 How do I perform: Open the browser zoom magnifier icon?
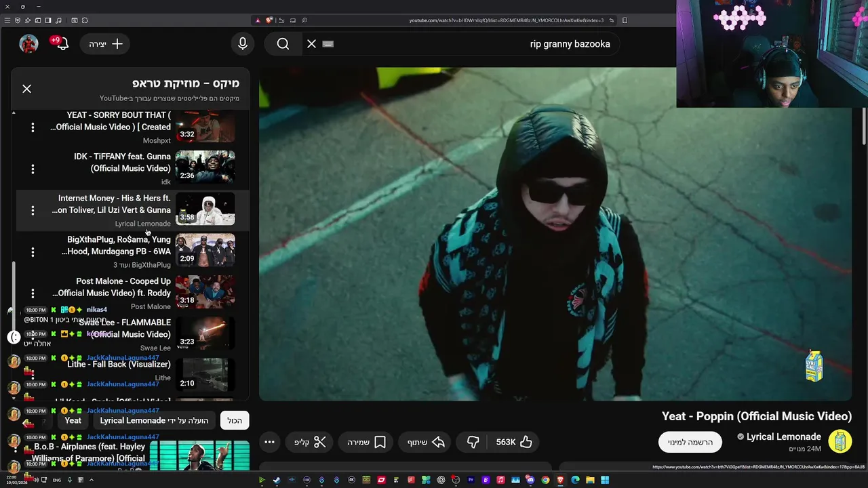pyautogui.click(x=304, y=20)
